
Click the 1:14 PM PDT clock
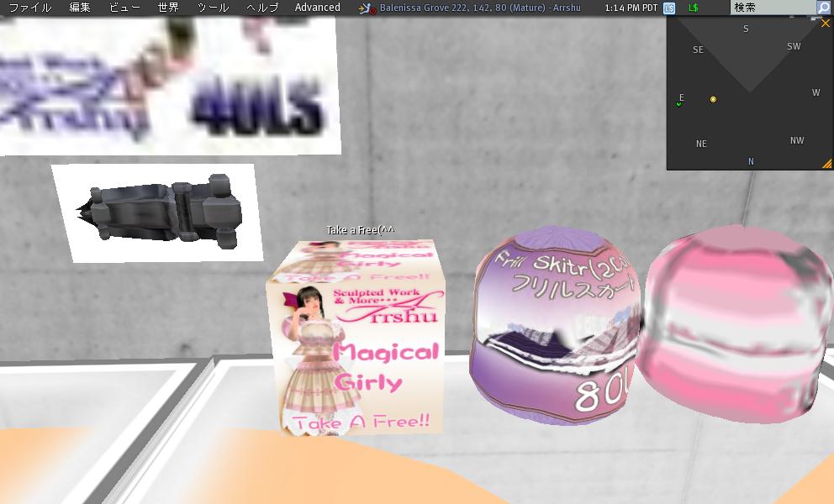point(631,8)
